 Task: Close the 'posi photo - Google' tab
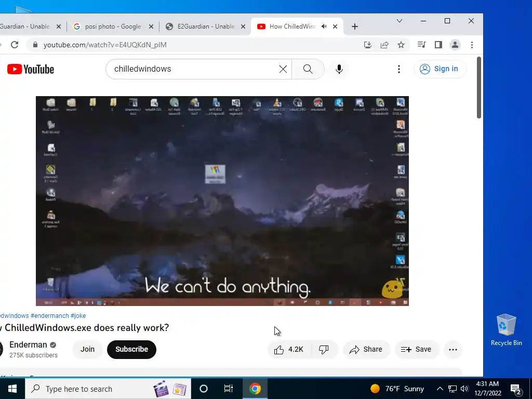click(x=151, y=26)
